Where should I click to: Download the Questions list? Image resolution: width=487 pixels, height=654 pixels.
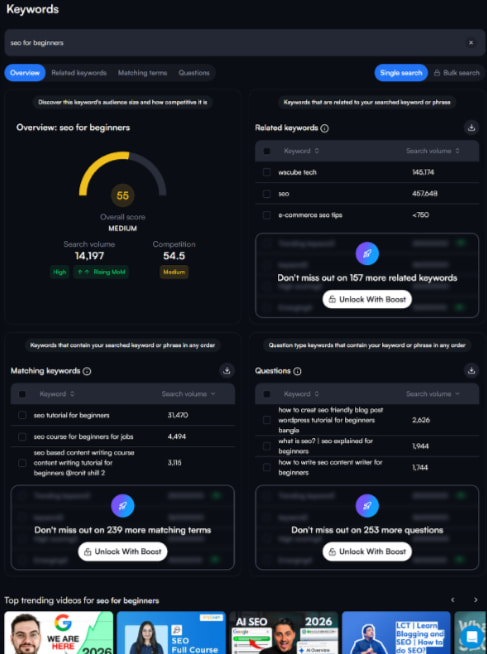click(472, 370)
